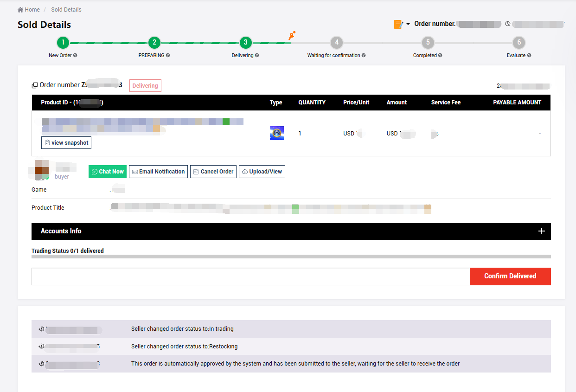Image resolution: width=576 pixels, height=392 pixels.
Task: Click the product type game thumbnail
Action: click(x=277, y=133)
